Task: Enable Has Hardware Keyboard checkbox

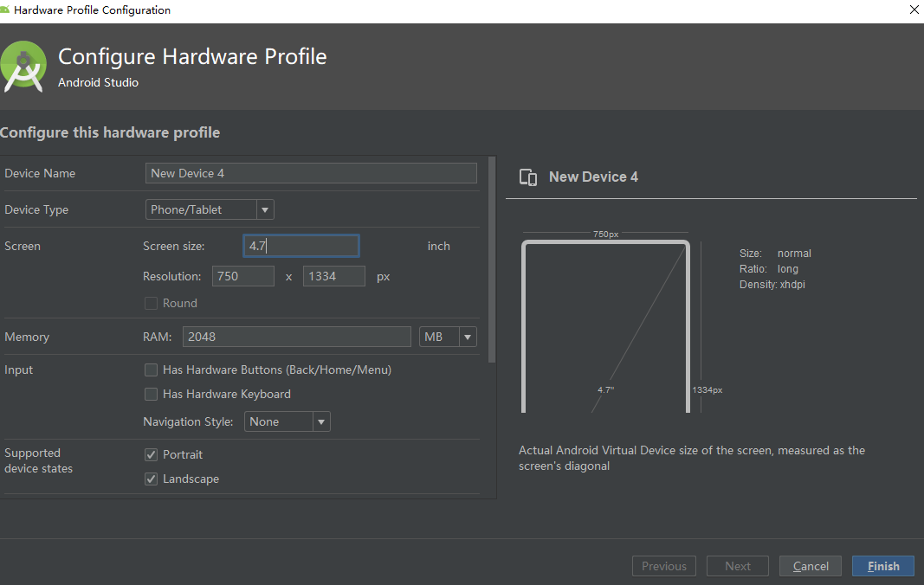Action: point(151,394)
